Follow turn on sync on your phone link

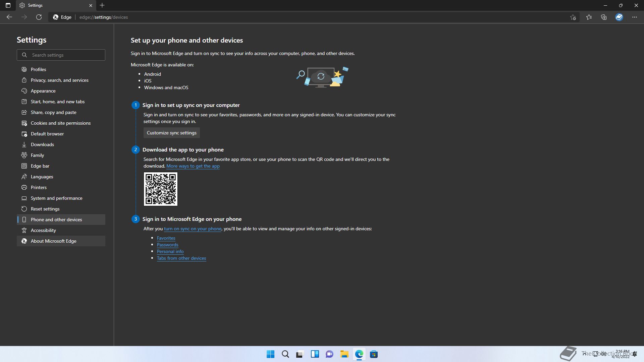(193, 229)
